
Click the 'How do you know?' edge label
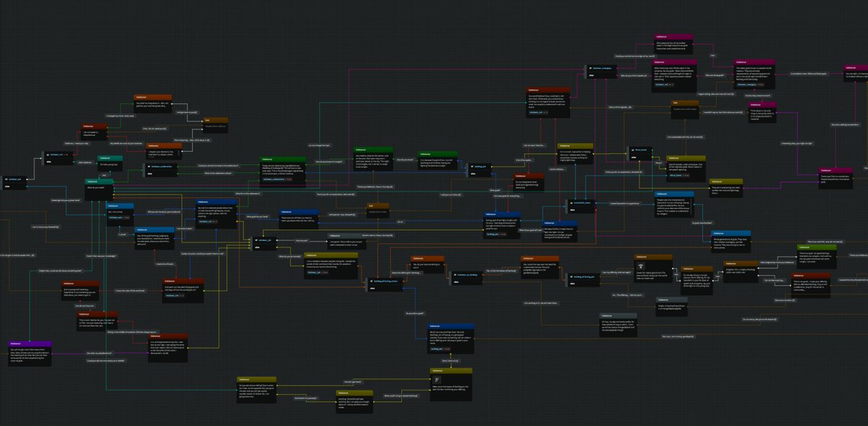[404, 158]
